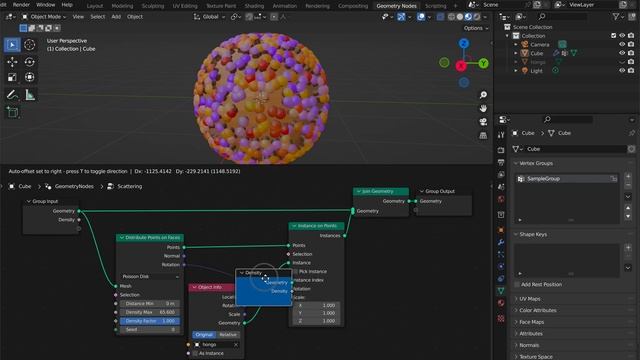The height and width of the screenshot is (360, 640).
Task: Select Relative transform space in Object Info node
Action: [228, 335]
